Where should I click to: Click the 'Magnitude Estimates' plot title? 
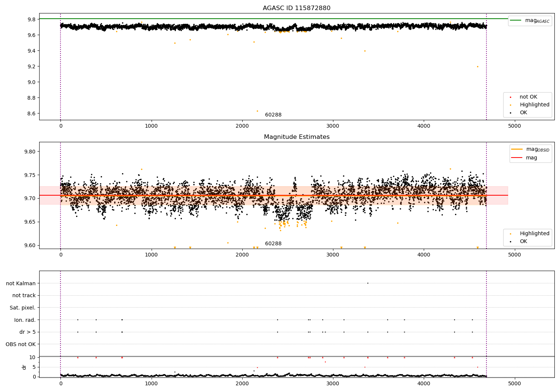296,137
